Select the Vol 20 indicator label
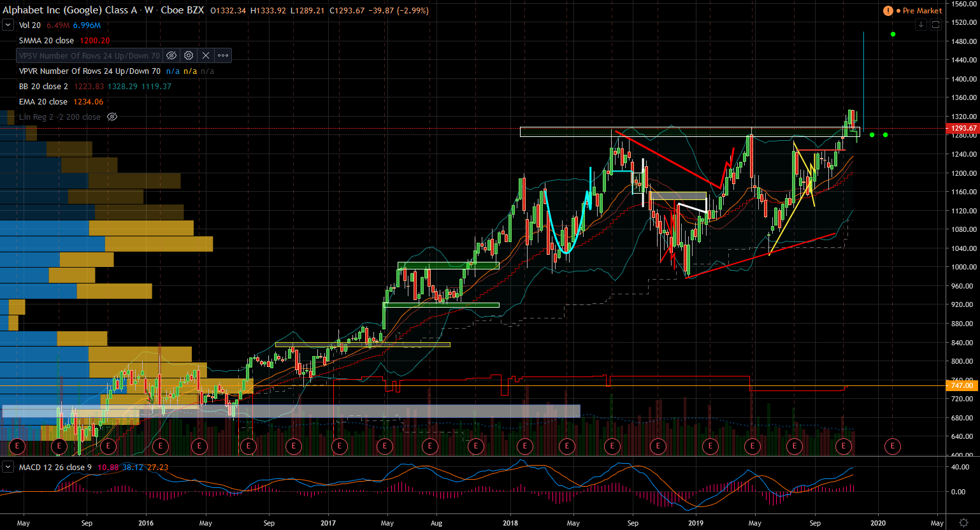Screen dimensions: 980x530 pos(30,25)
